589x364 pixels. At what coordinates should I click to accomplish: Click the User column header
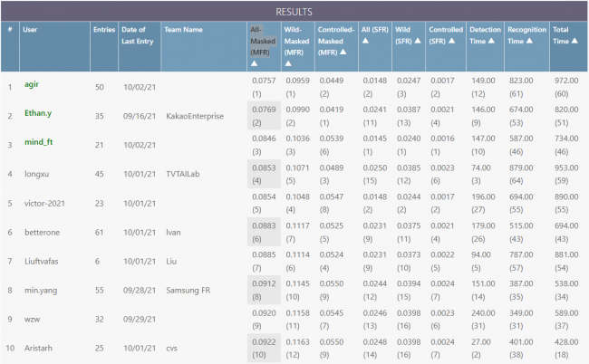click(x=31, y=30)
